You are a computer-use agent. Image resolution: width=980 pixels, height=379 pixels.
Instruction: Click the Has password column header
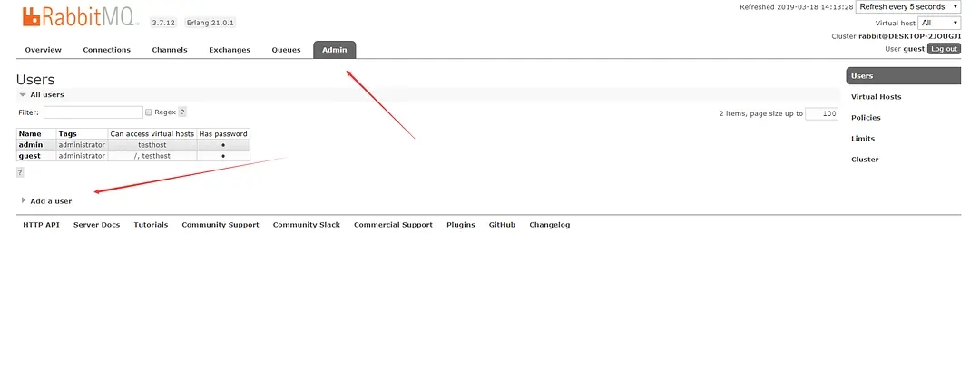point(223,133)
